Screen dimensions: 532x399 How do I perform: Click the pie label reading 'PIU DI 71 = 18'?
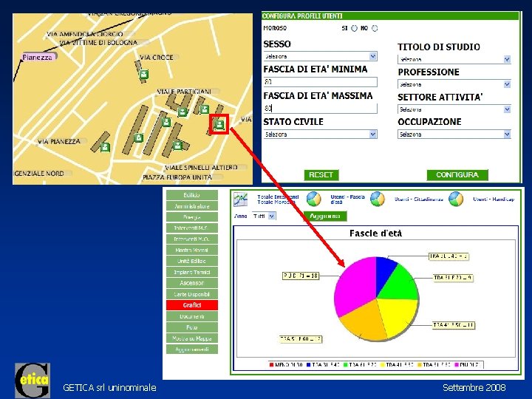pos(301,276)
